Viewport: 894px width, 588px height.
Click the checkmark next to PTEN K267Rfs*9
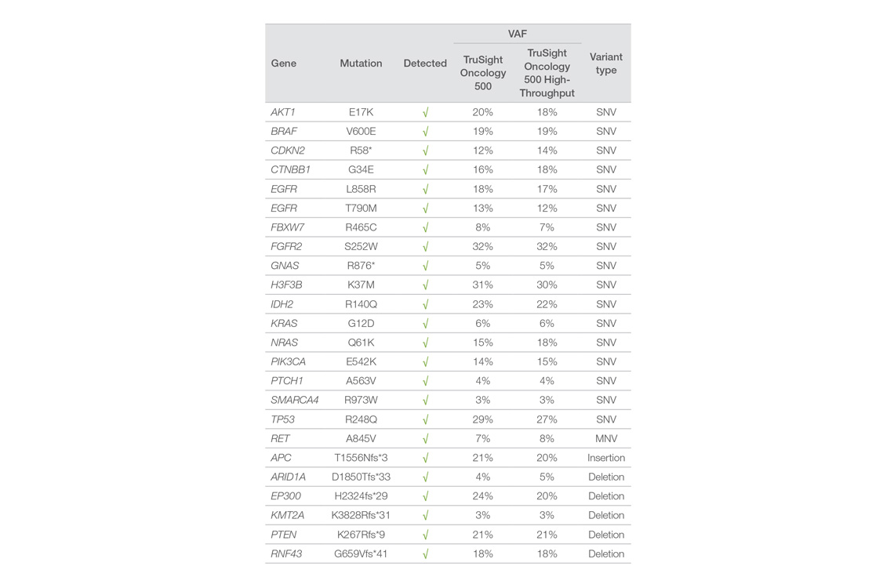(425, 535)
